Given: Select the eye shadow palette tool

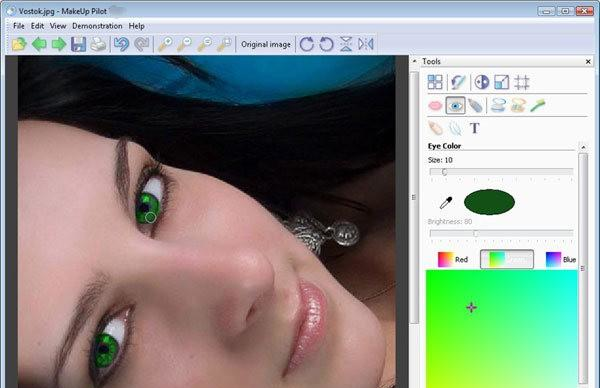Looking at the screenshot, I should [x=518, y=105].
